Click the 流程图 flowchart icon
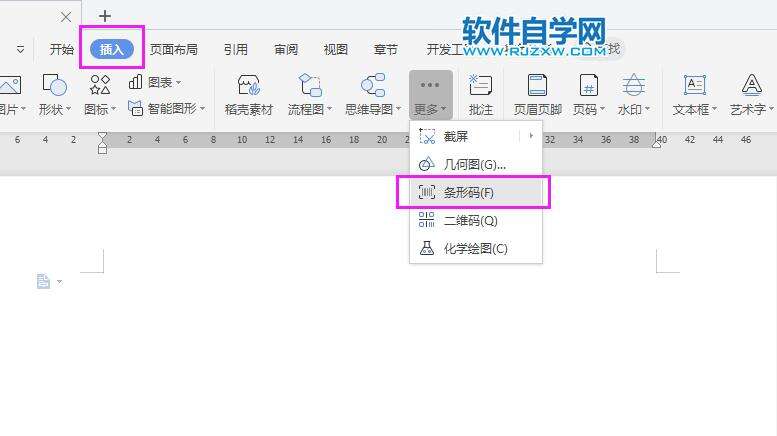 point(310,85)
